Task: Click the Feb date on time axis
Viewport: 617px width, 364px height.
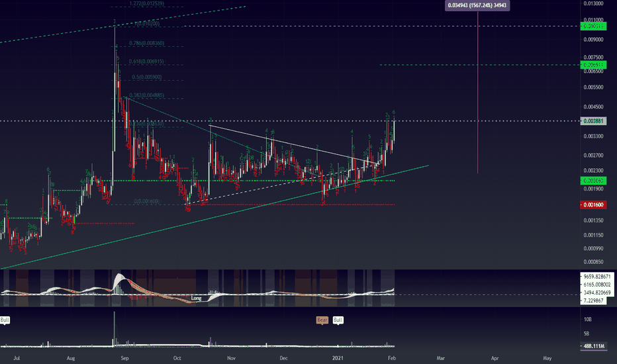Action: pyautogui.click(x=391, y=358)
